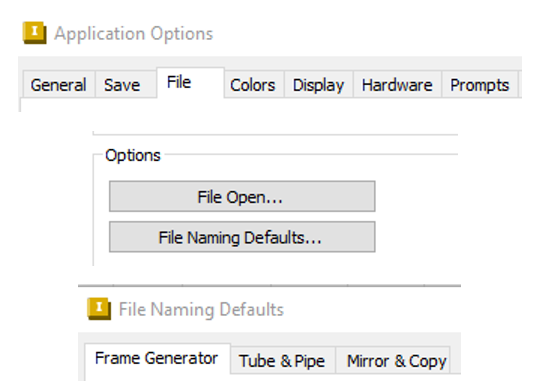Select the Prompts tab
Viewport: 541px width, 381px height.
click(x=480, y=85)
